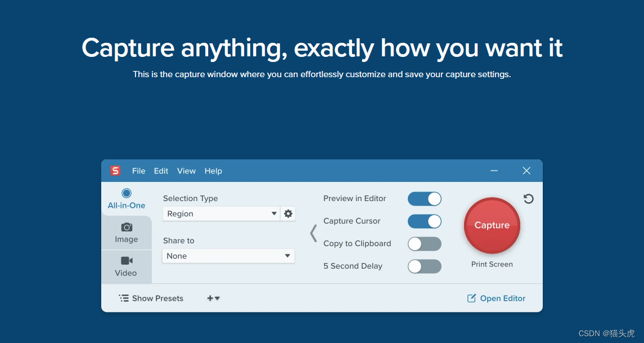Click the Show Presets list icon
Viewport: 644px width, 343px height.
(124, 298)
